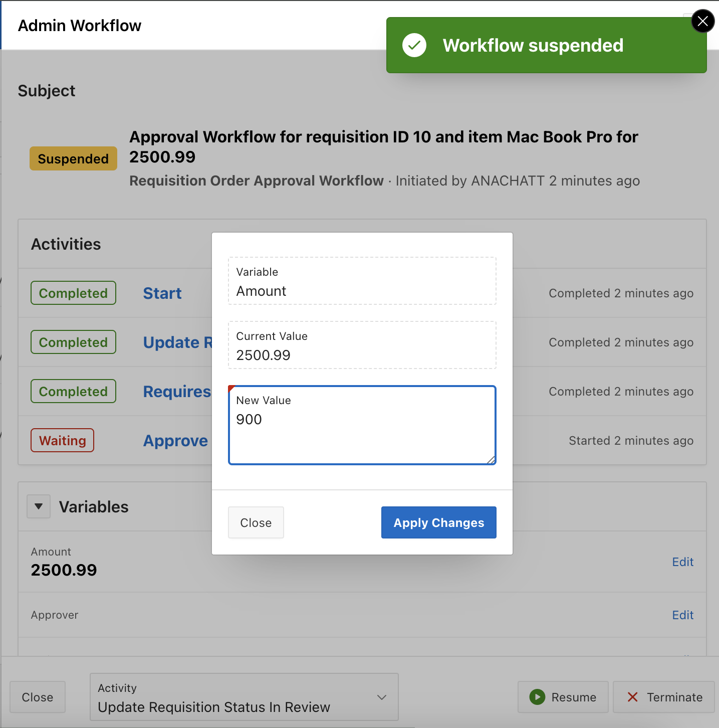Edit the Amount variable
This screenshot has width=719, height=728.
coord(682,562)
